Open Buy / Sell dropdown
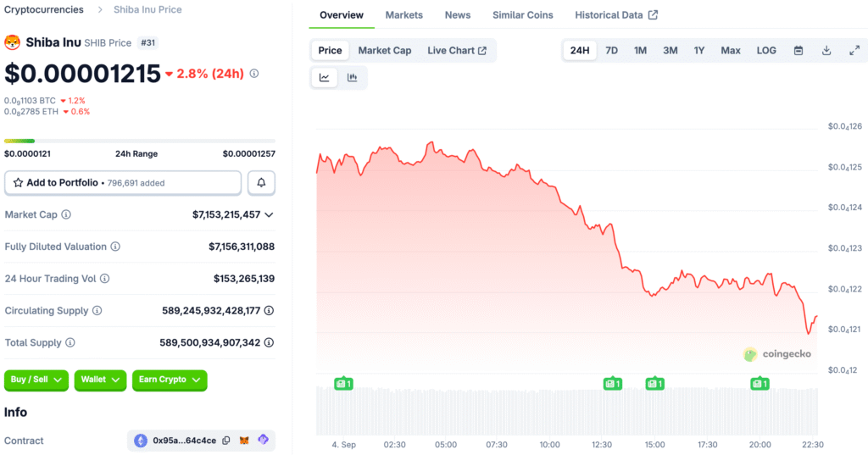Viewport: 868px width, 455px height. click(x=36, y=380)
